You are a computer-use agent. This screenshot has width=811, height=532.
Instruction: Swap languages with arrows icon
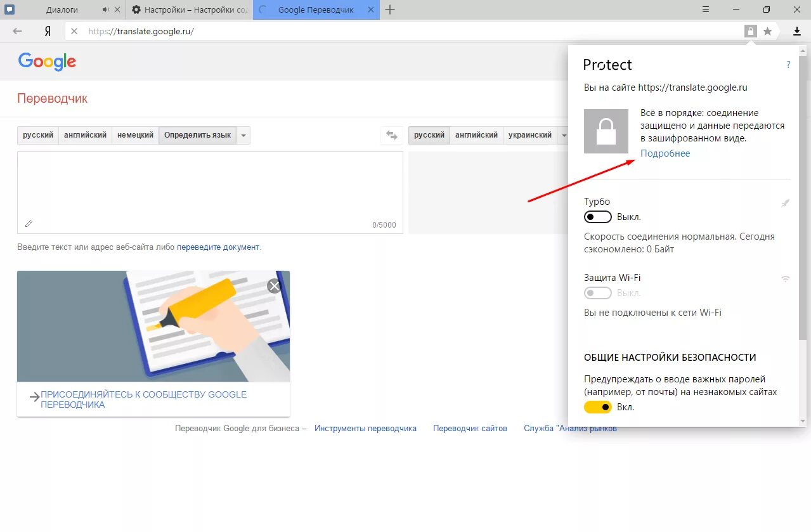pos(392,135)
